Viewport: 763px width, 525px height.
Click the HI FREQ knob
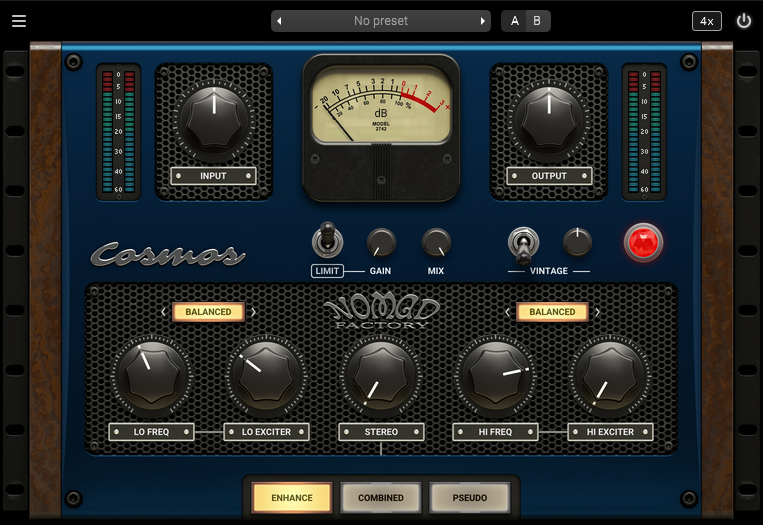tap(495, 375)
